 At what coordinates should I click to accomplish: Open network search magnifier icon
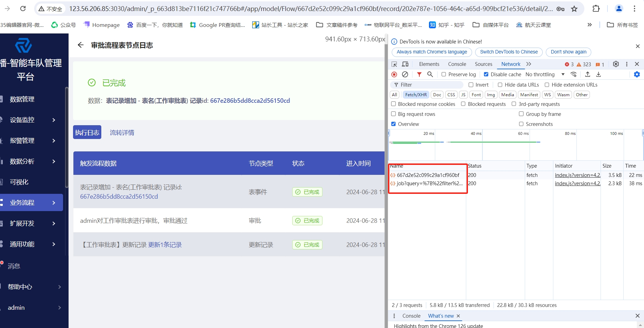pyautogui.click(x=430, y=74)
